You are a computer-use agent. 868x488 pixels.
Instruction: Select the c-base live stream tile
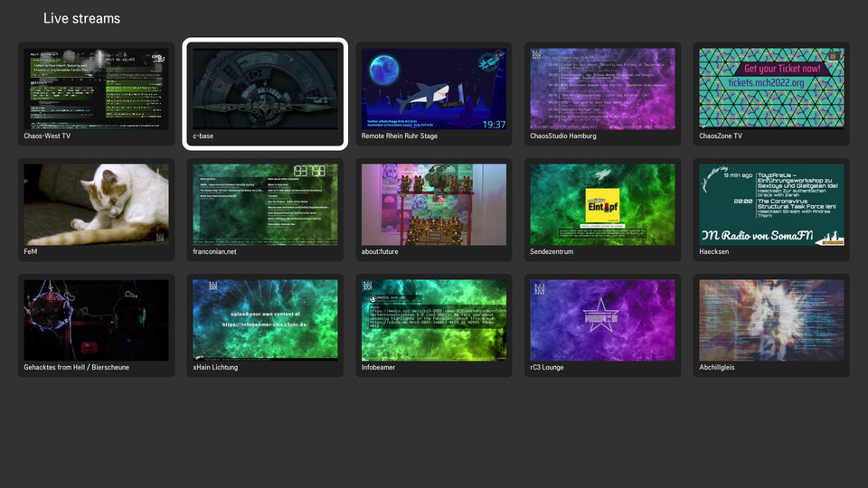click(x=265, y=89)
